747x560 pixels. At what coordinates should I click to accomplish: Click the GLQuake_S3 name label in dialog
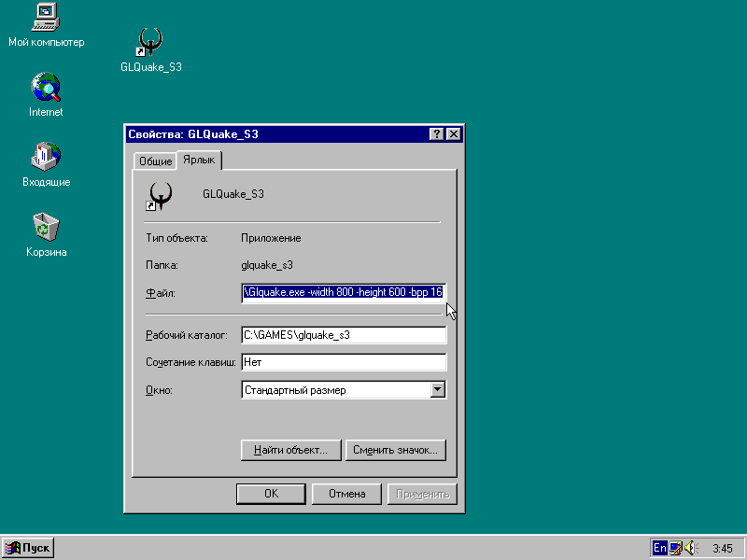tap(233, 194)
